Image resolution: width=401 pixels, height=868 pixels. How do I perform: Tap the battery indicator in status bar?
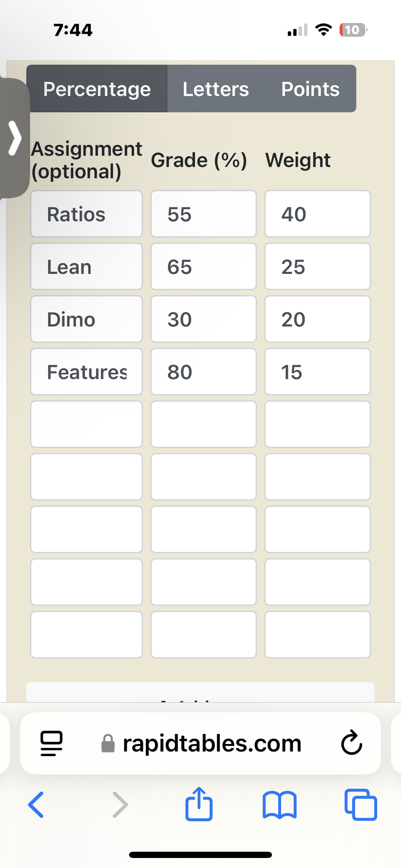[x=353, y=30]
